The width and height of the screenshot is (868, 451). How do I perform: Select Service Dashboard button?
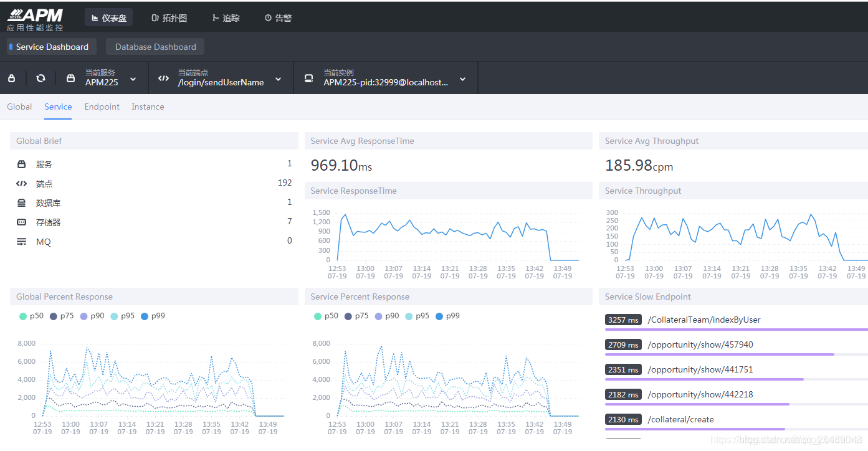coord(50,47)
